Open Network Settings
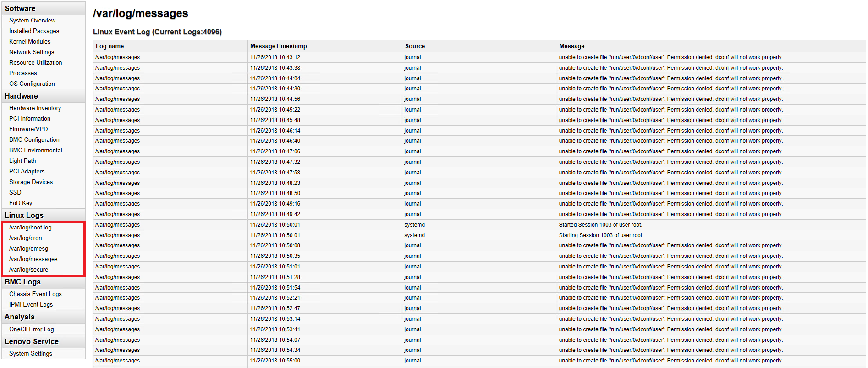 32,52
